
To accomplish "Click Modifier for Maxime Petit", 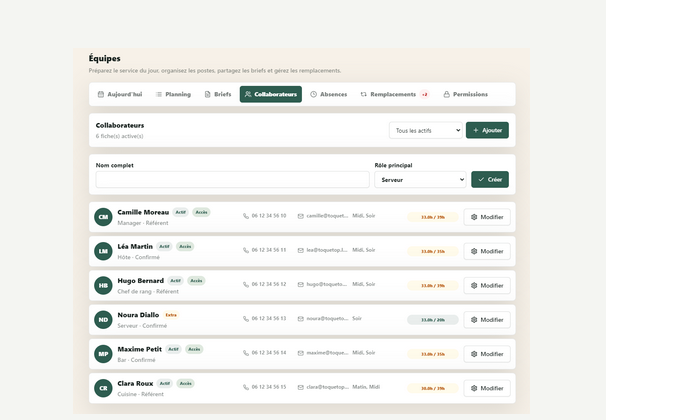I will (x=487, y=354).
